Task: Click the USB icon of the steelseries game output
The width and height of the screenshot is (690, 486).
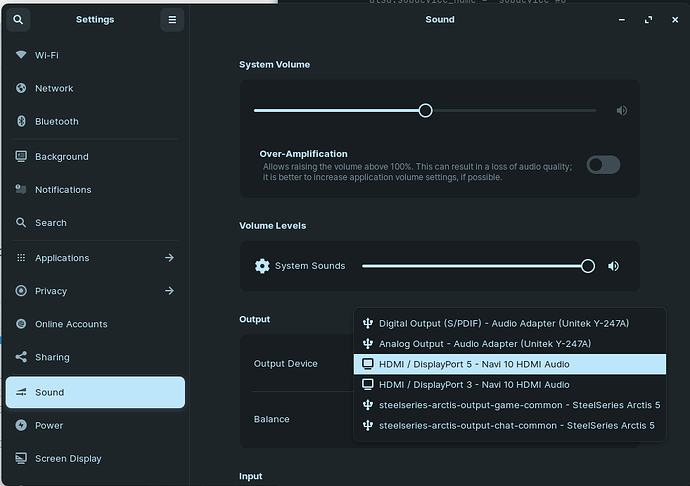Action: tap(367, 405)
